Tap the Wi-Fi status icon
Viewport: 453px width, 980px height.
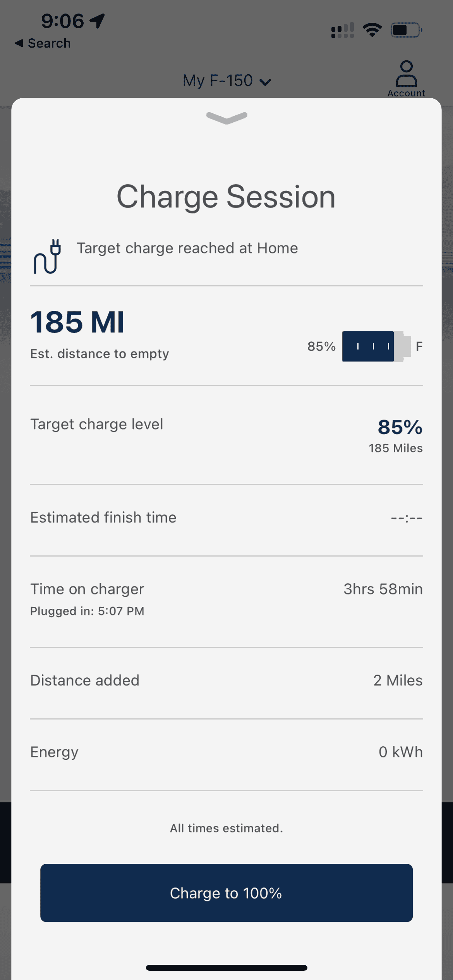click(x=372, y=30)
